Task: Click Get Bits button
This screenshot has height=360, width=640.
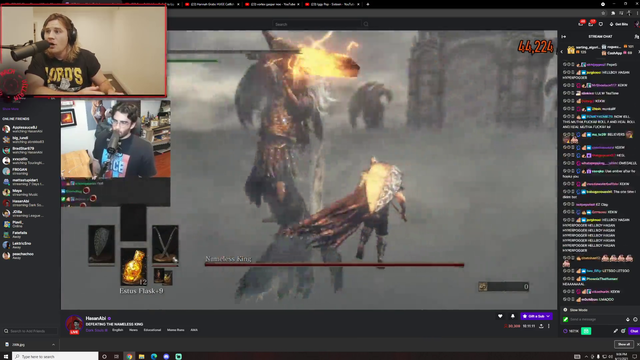Action: pos(619,24)
